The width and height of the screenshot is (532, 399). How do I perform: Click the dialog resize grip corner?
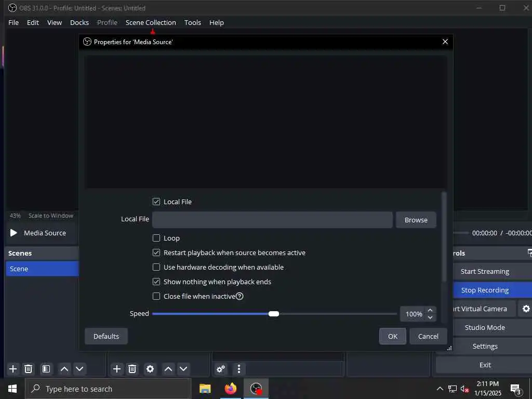tap(449, 348)
